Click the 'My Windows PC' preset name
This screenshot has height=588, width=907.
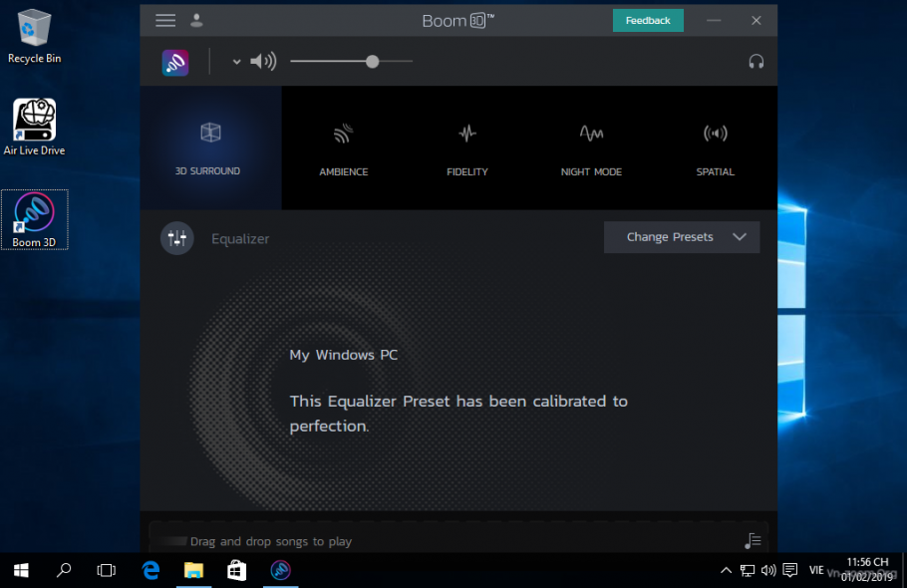tap(344, 355)
